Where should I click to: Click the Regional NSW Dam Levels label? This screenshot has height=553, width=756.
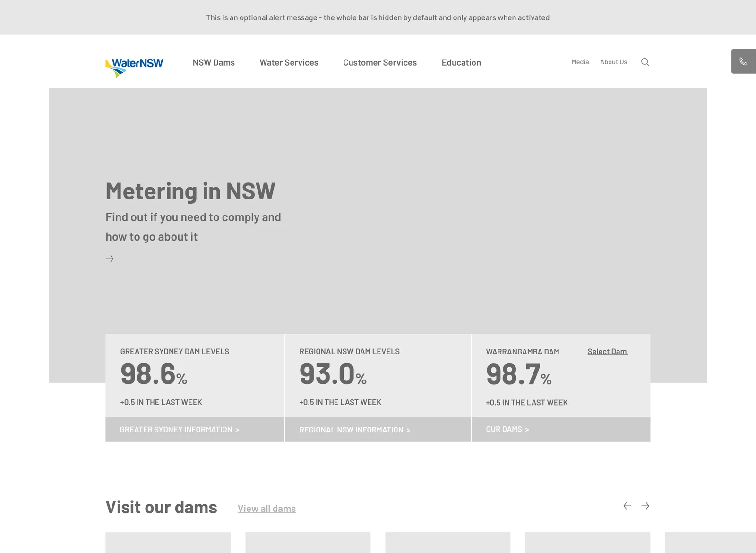350,351
